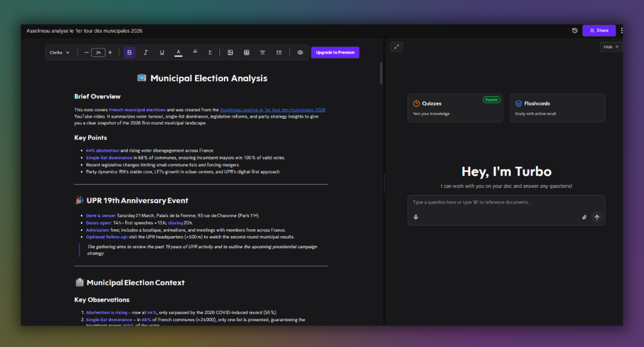Select the highlighter tool
644x347 pixels.
(x=195, y=52)
